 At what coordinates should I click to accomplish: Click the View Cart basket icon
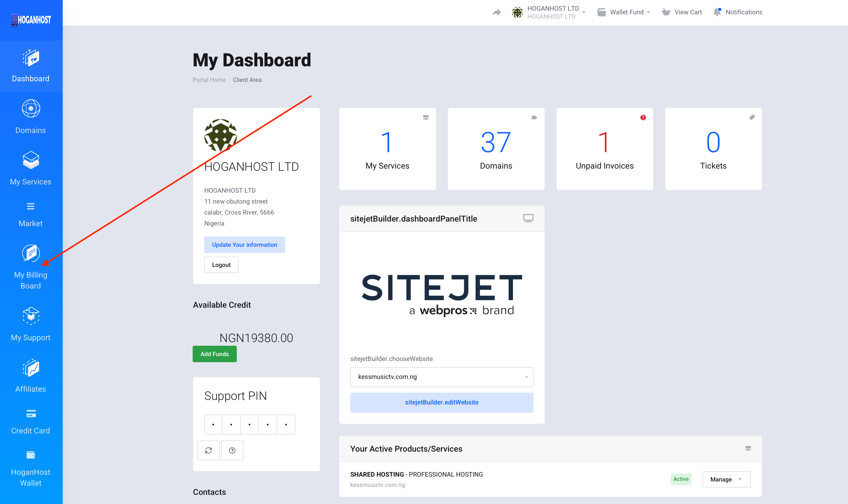666,12
